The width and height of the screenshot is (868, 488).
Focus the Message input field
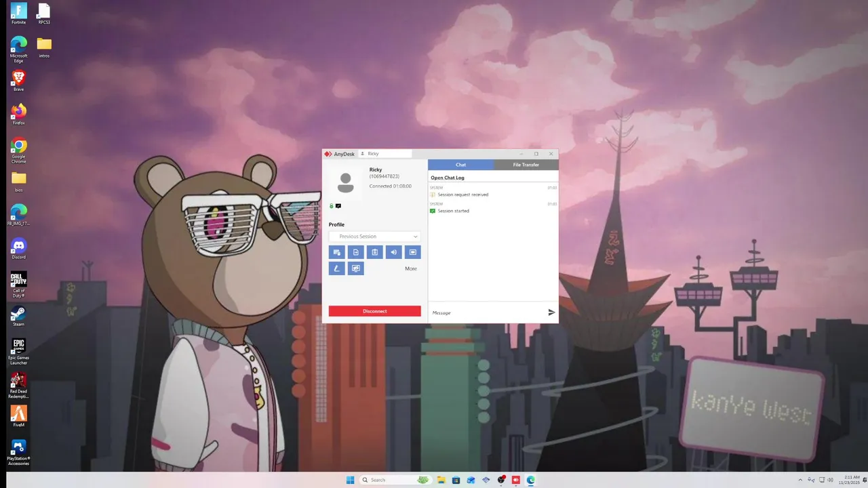tap(487, 312)
